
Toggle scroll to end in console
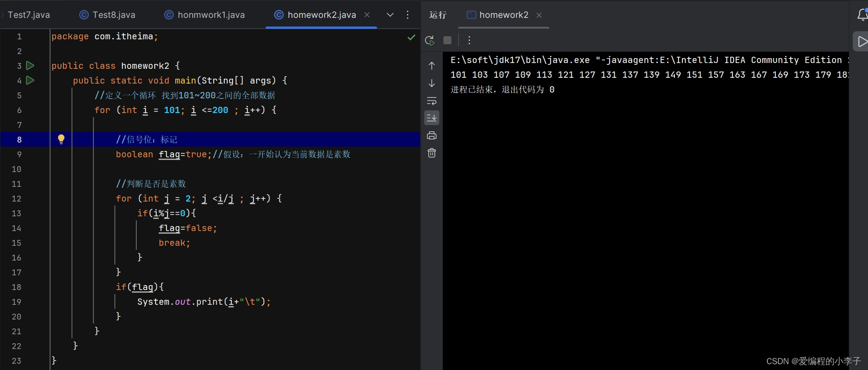click(432, 118)
